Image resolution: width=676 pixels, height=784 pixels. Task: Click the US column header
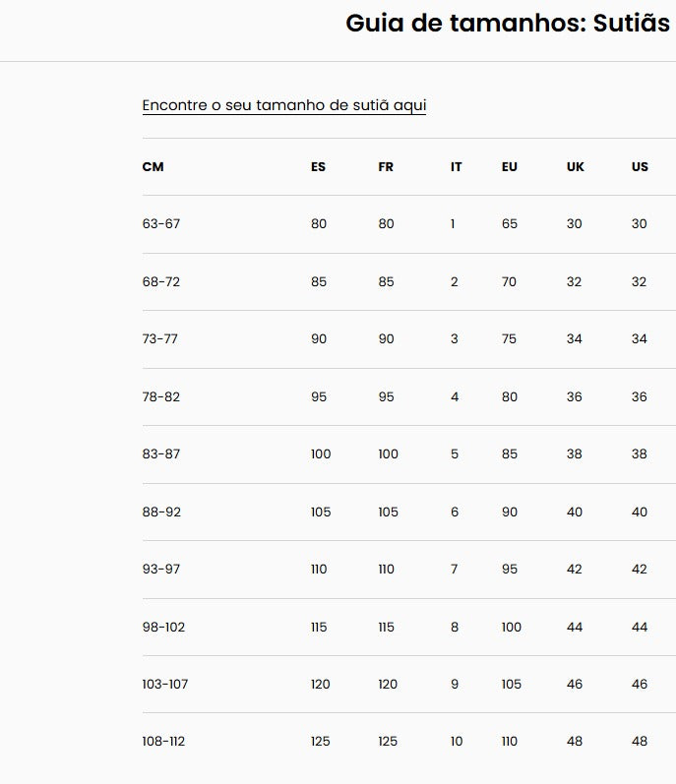(x=640, y=167)
